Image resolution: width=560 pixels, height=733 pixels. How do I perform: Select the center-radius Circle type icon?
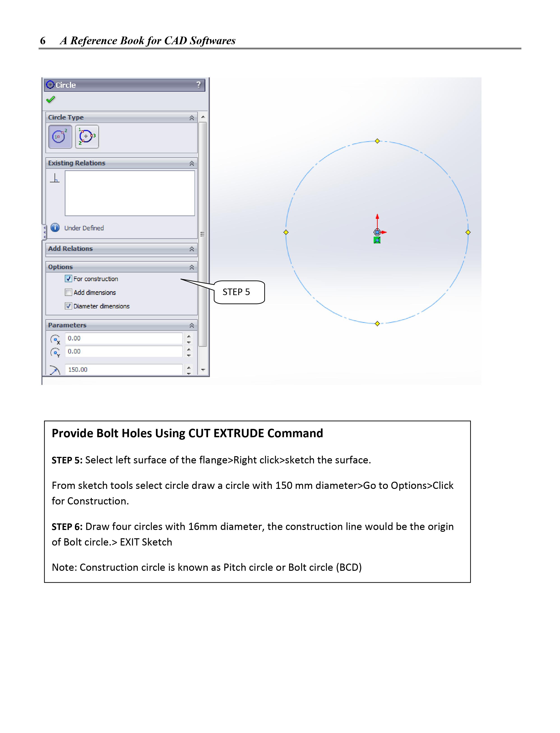coord(60,136)
